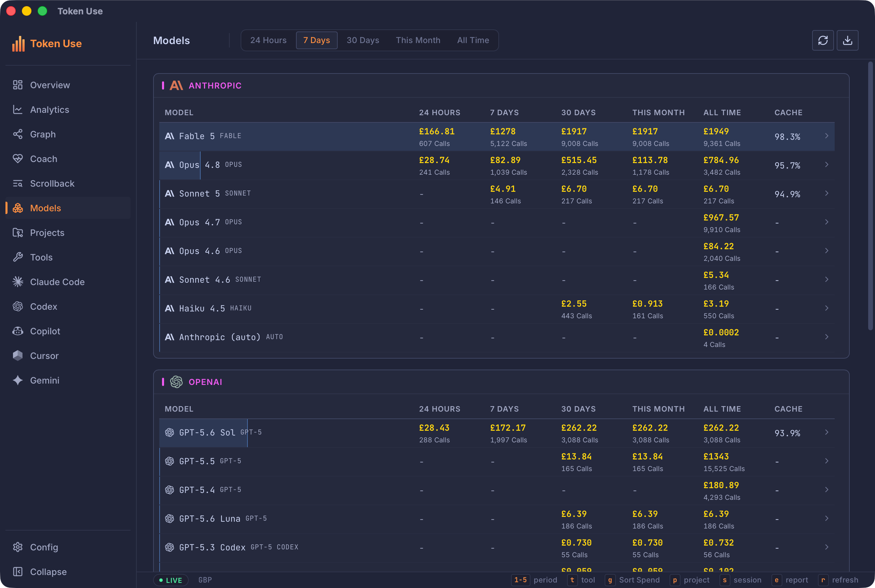This screenshot has height=588, width=875.
Task: Switch to the This Month period tab
Action: (418, 40)
